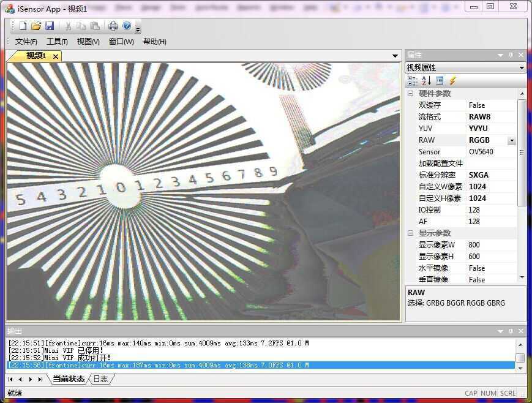Viewport: 532px width, 403px height.
Task: Toggle auto-hide pin on 输出 panel
Action: [x=511, y=331]
